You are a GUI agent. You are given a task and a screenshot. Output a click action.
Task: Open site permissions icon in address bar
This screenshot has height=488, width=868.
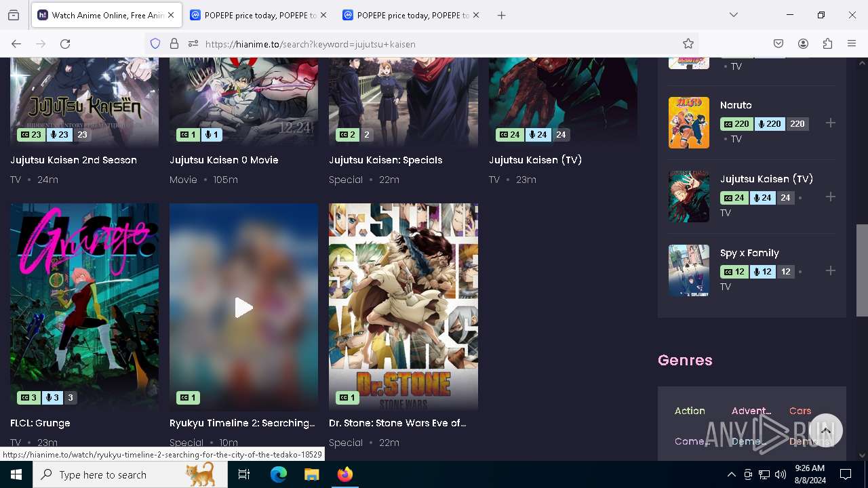click(x=193, y=44)
